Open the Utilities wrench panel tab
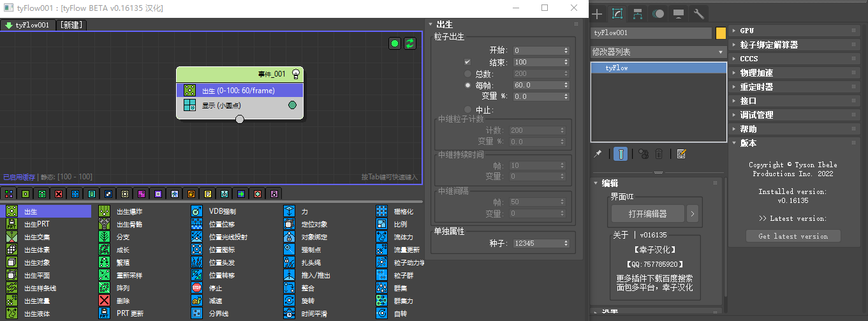 click(x=698, y=13)
